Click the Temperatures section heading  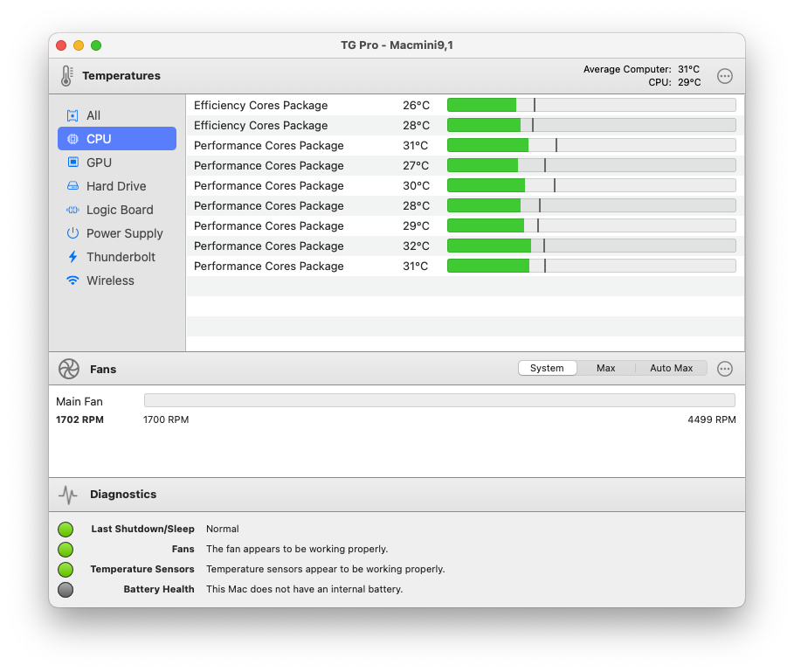121,76
